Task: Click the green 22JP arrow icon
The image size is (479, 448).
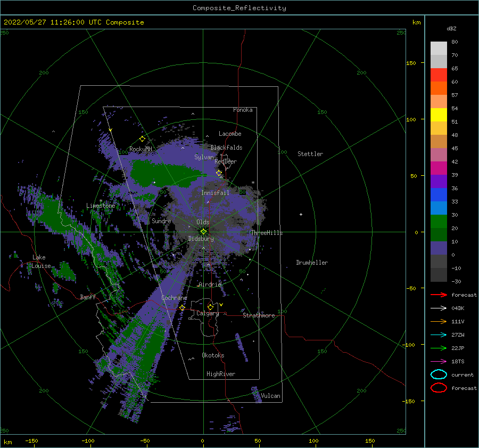Action: coord(439,348)
